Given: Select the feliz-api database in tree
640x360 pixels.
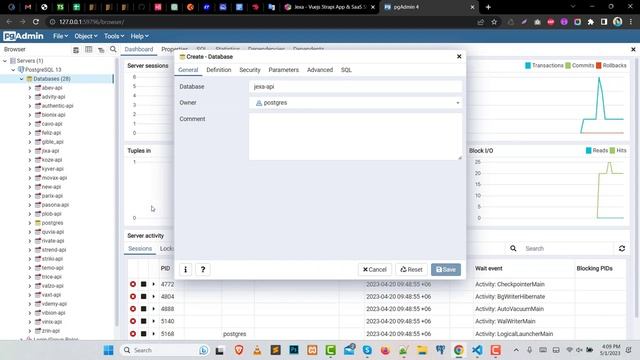Looking at the screenshot, I should click(51, 133).
